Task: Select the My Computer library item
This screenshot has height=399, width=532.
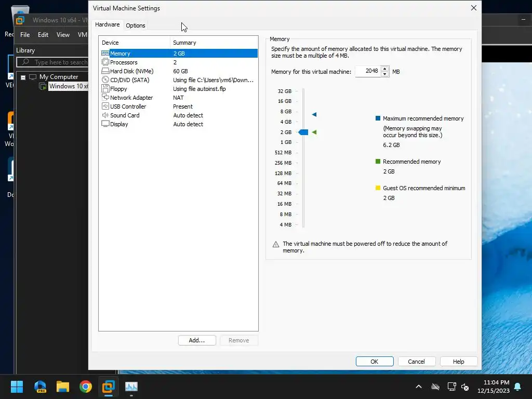Action: pyautogui.click(x=59, y=77)
